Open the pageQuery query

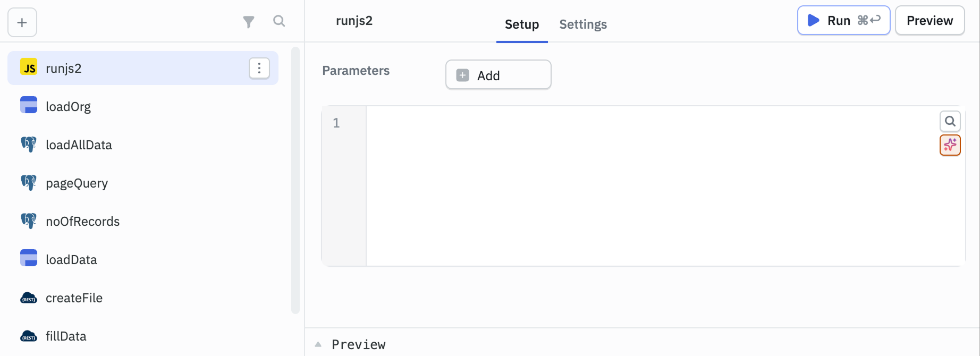[77, 183]
